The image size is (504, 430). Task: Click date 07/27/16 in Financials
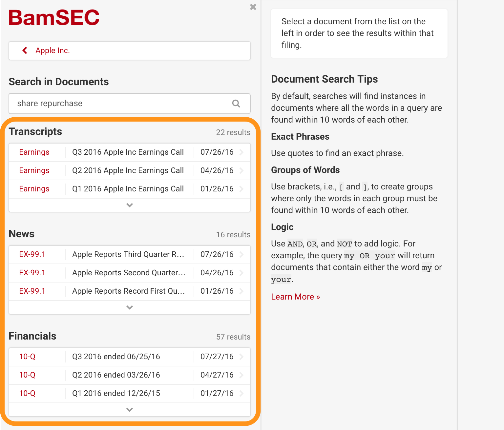tap(217, 357)
